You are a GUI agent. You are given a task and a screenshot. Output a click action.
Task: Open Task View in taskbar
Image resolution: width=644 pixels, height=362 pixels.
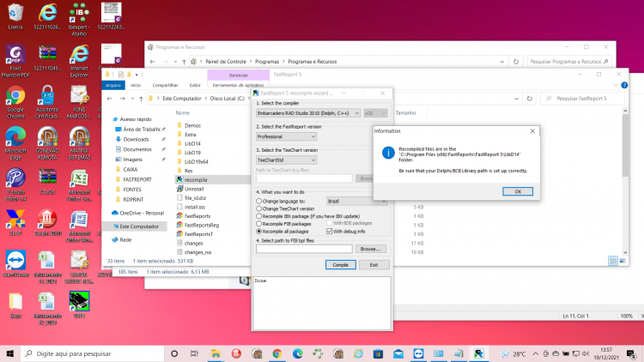194,353
